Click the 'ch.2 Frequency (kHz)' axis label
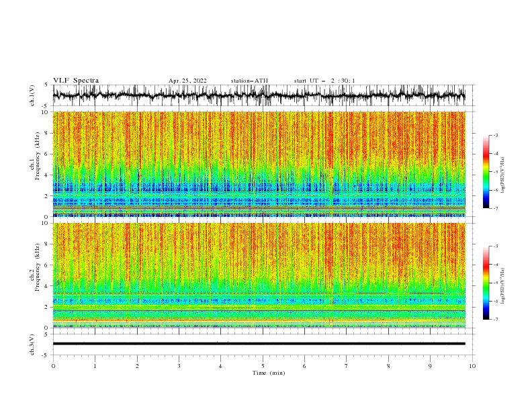This screenshot has height=411, width=532. click(35, 267)
